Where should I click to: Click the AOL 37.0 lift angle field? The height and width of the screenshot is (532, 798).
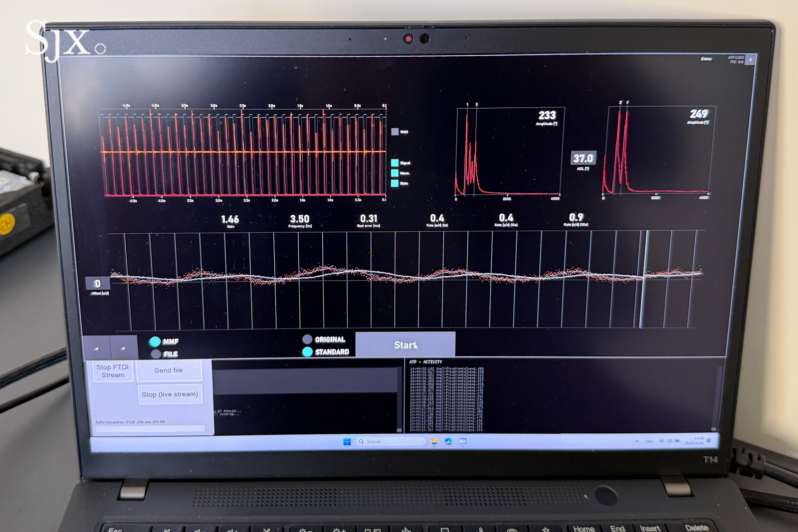(x=583, y=159)
